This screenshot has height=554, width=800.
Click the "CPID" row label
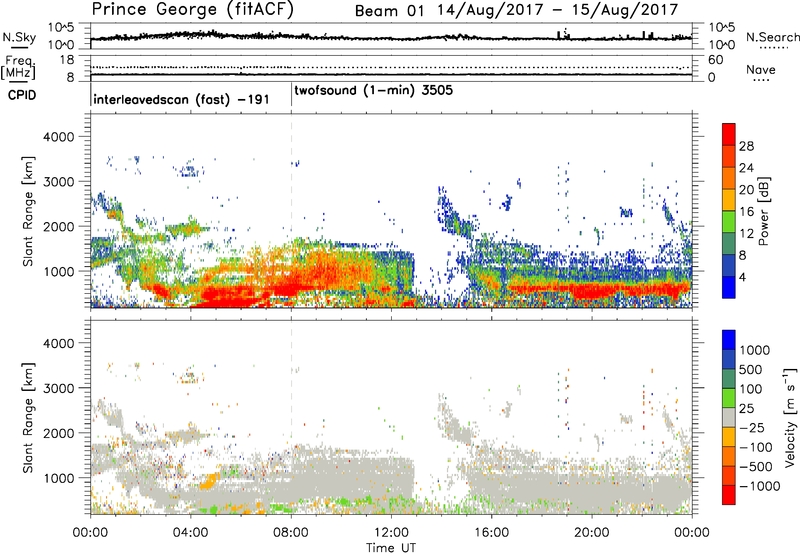click(x=22, y=95)
